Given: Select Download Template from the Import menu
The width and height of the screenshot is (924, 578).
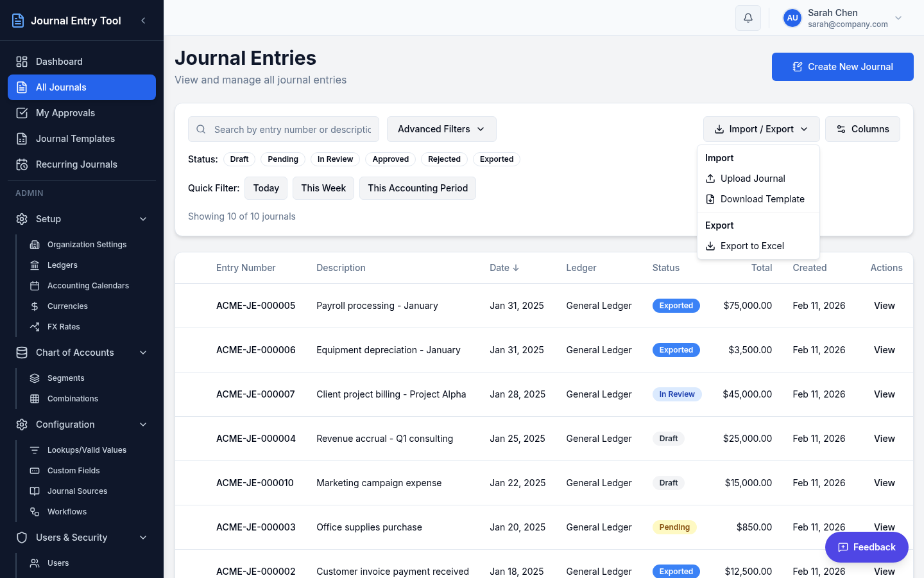Looking at the screenshot, I should [762, 199].
